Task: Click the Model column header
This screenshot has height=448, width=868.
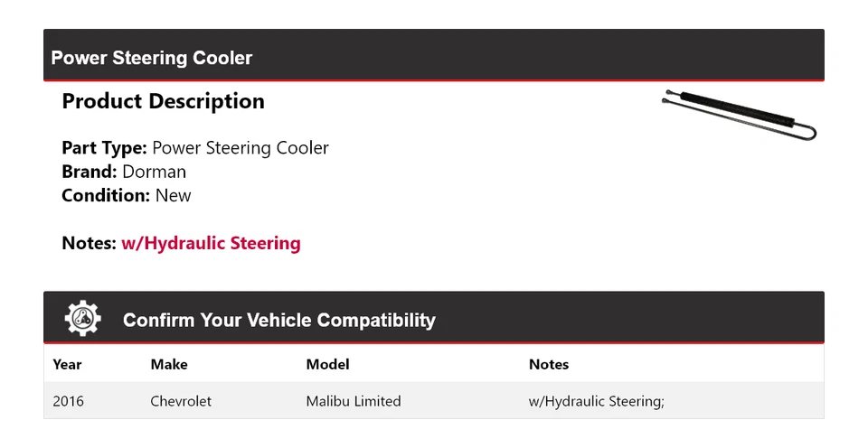Action: pos(327,364)
